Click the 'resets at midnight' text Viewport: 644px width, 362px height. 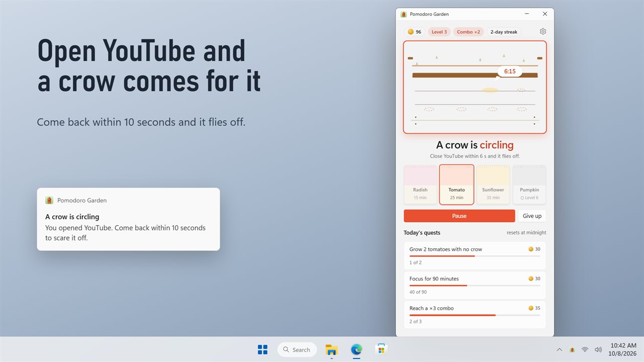pyautogui.click(x=526, y=233)
